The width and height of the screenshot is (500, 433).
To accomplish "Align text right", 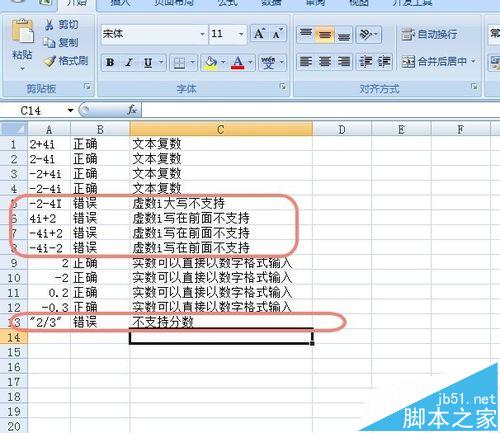I will point(344,62).
